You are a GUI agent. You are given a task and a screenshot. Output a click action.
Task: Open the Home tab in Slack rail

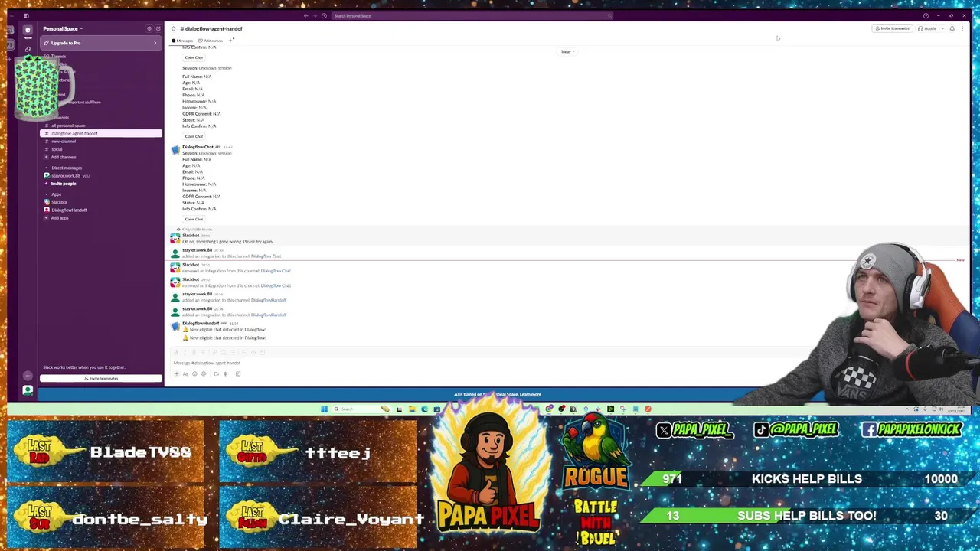[28, 31]
